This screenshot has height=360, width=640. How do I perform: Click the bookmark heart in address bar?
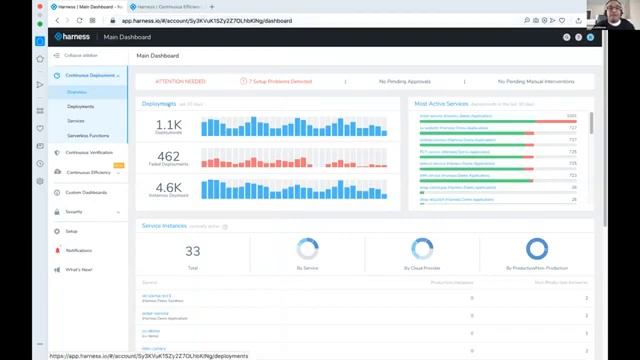pos(562,20)
